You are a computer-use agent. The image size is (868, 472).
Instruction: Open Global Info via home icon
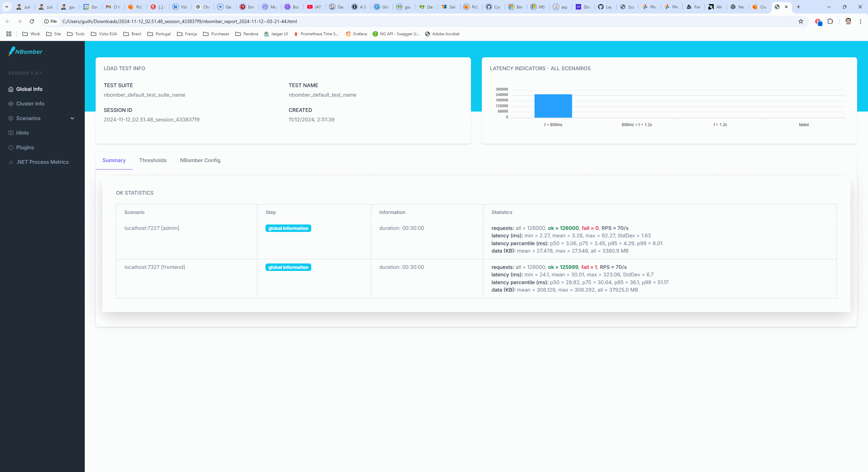tap(11, 89)
